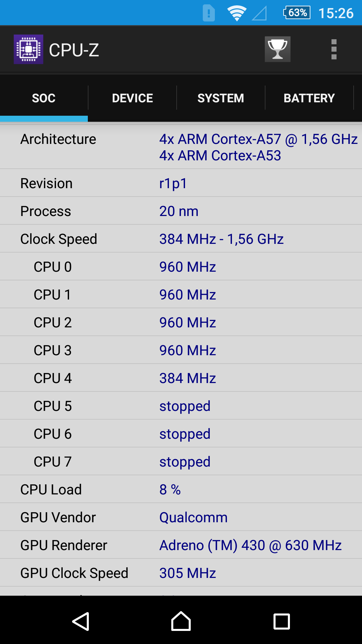Tap the GPU Renderer Adreno 430 row
The height and width of the screenshot is (644, 362).
point(181,545)
